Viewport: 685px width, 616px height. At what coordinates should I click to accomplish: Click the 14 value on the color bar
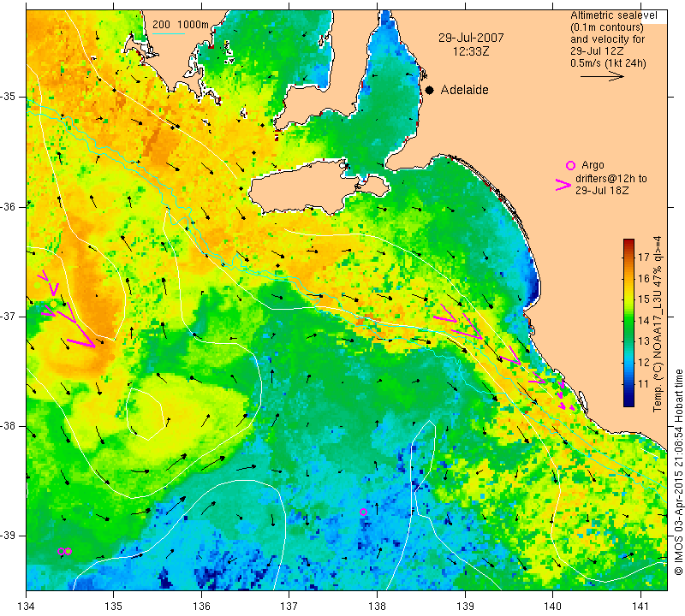point(644,320)
